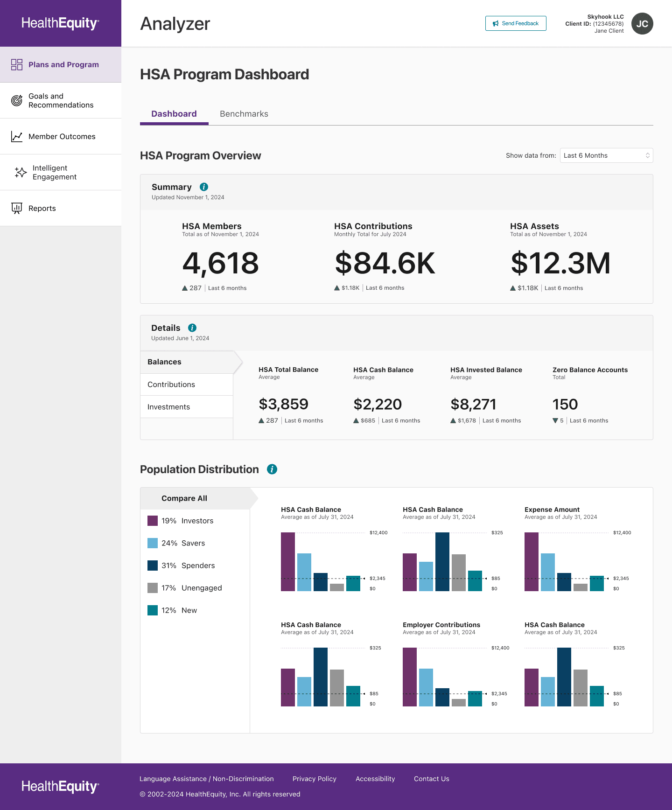The height and width of the screenshot is (810, 672).
Task: Click the teal New color swatch
Action: (x=153, y=610)
